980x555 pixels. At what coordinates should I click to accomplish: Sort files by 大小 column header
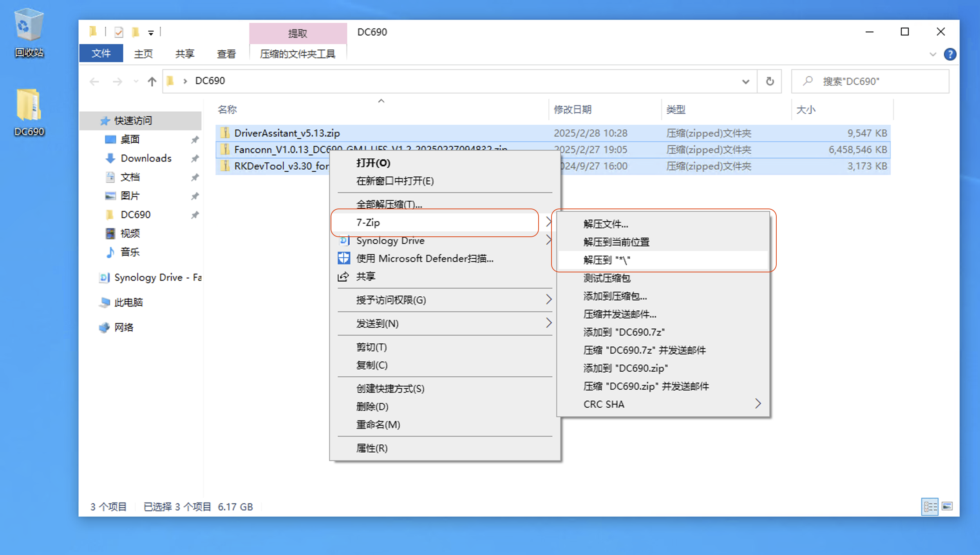tap(806, 109)
